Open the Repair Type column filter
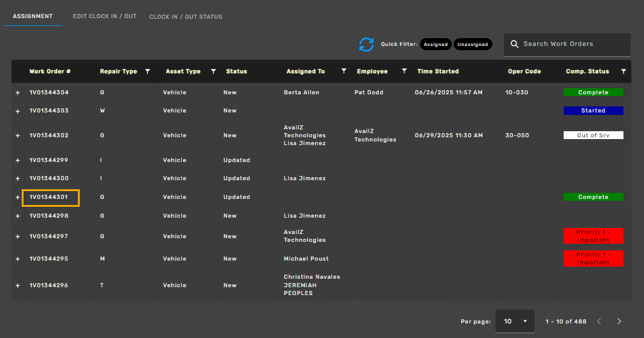 [147, 71]
